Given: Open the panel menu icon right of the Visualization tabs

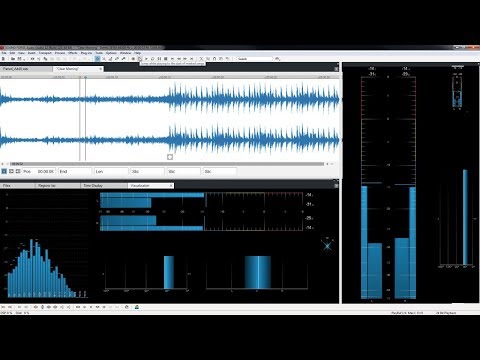Looking at the screenshot, I should pos(336,185).
